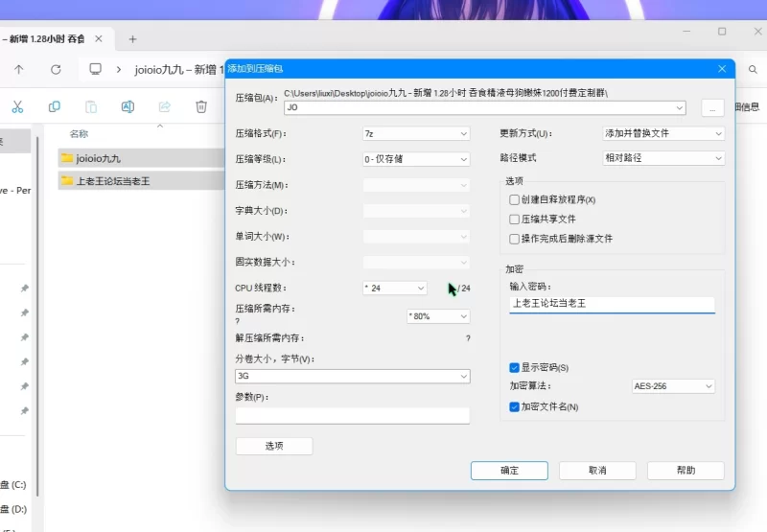The width and height of the screenshot is (767, 532).
Task: Minimize the Explorer window
Action: pyautogui.click(x=686, y=32)
